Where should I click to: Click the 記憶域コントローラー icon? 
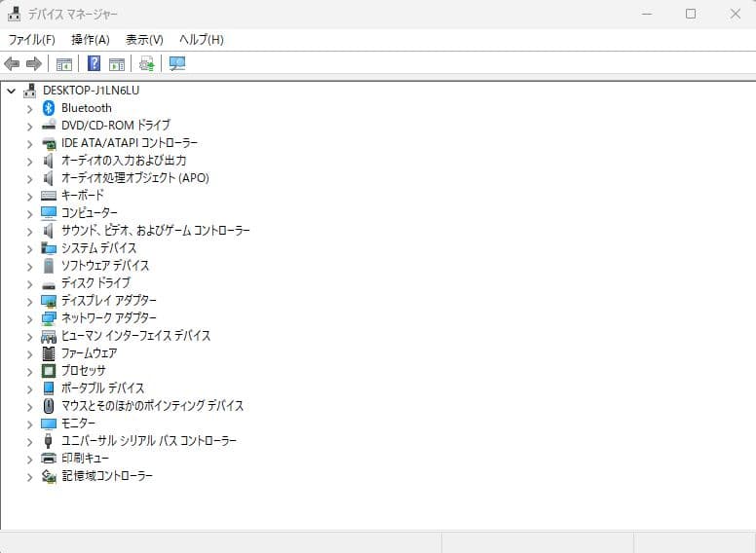tap(49, 476)
